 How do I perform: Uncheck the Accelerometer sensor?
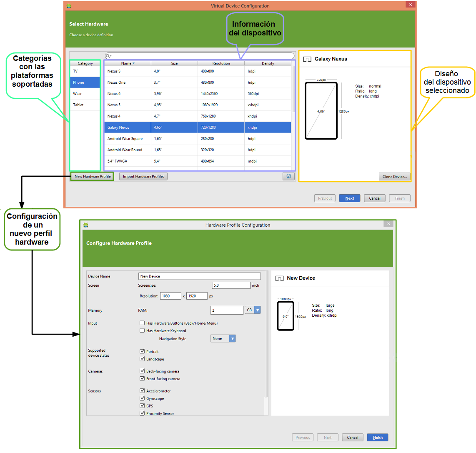coord(142,391)
